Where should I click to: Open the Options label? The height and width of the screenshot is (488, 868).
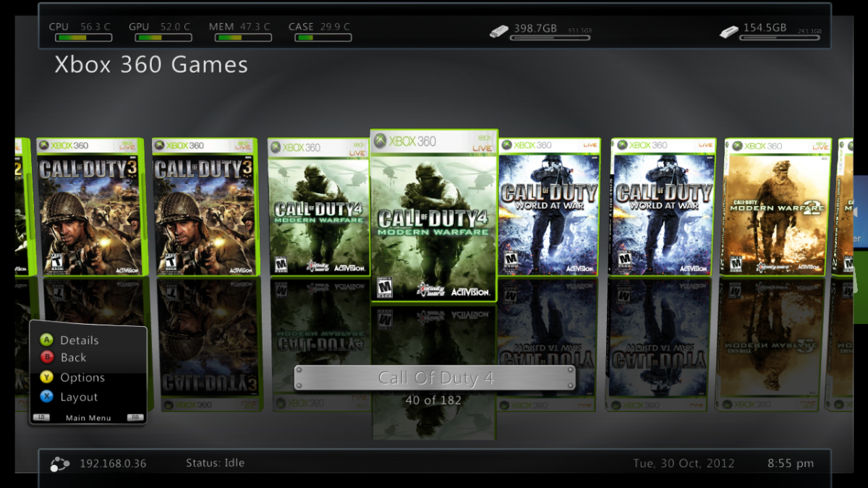point(82,377)
